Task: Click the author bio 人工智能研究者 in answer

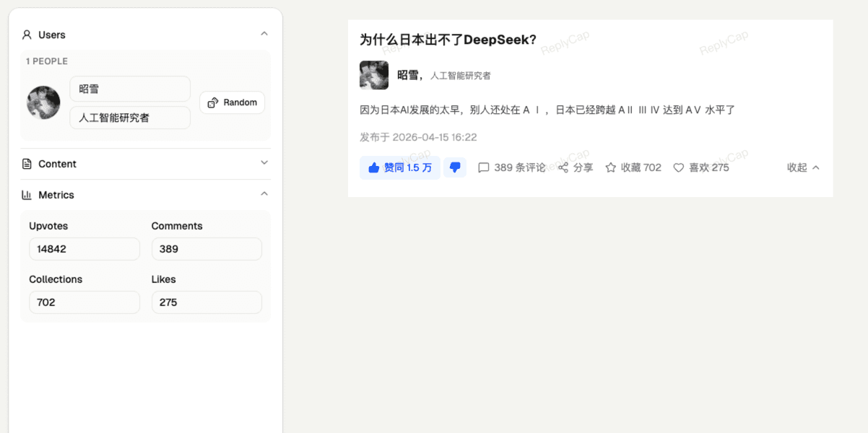Action: (x=461, y=76)
